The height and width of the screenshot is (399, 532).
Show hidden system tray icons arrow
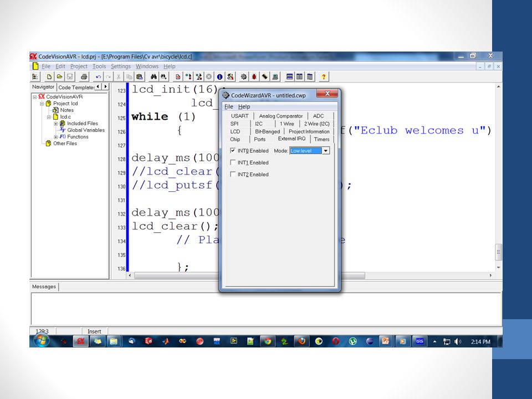[434, 341]
